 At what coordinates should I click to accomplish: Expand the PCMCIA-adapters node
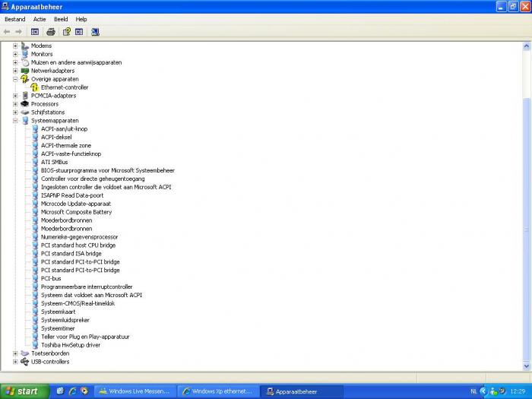[x=15, y=96]
